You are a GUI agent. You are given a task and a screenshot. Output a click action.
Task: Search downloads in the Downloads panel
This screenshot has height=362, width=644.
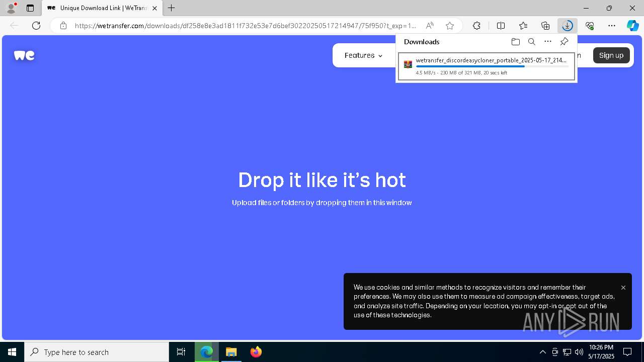531,42
